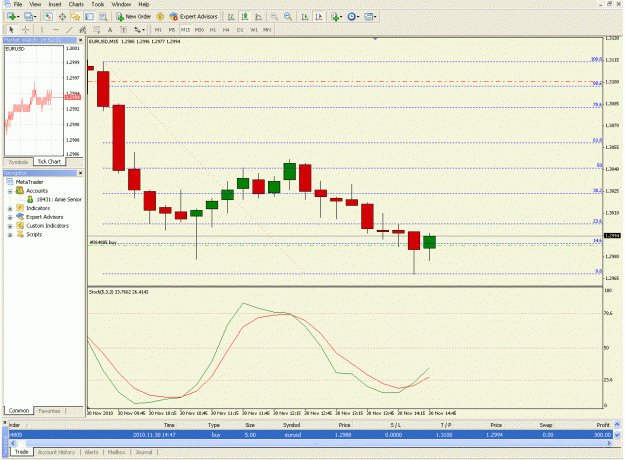Image resolution: width=625 pixels, height=460 pixels.
Task: Toggle the Market Watch window icon
Action: pos(48,16)
